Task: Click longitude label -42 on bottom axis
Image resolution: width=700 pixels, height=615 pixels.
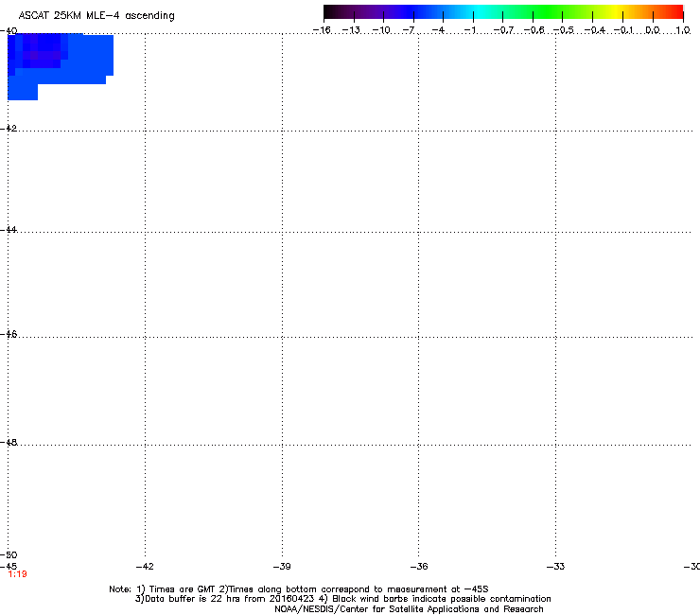Action: (145, 567)
